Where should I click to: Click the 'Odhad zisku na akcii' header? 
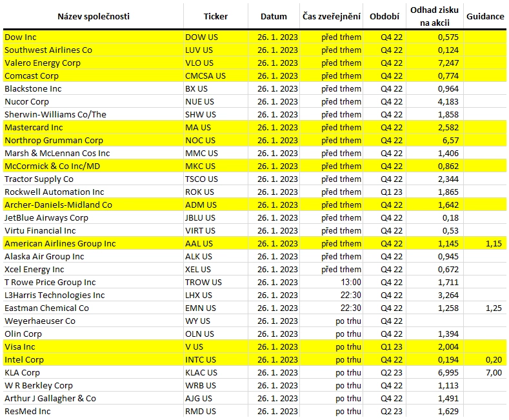click(x=434, y=16)
